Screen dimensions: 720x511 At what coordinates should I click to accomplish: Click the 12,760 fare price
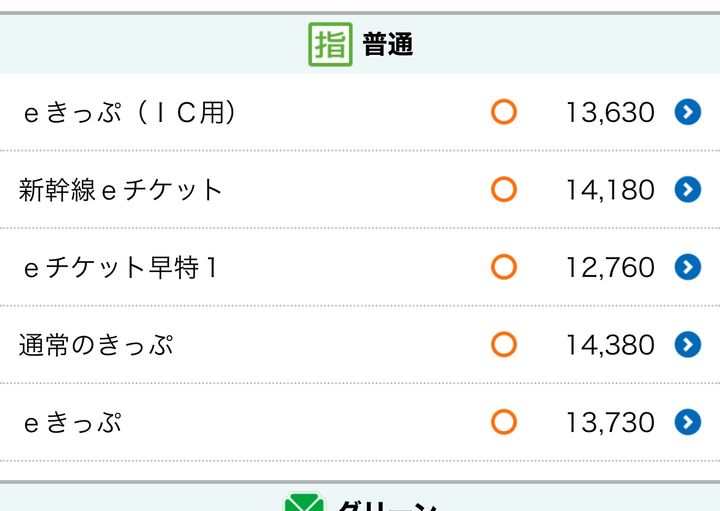pyautogui.click(x=610, y=268)
